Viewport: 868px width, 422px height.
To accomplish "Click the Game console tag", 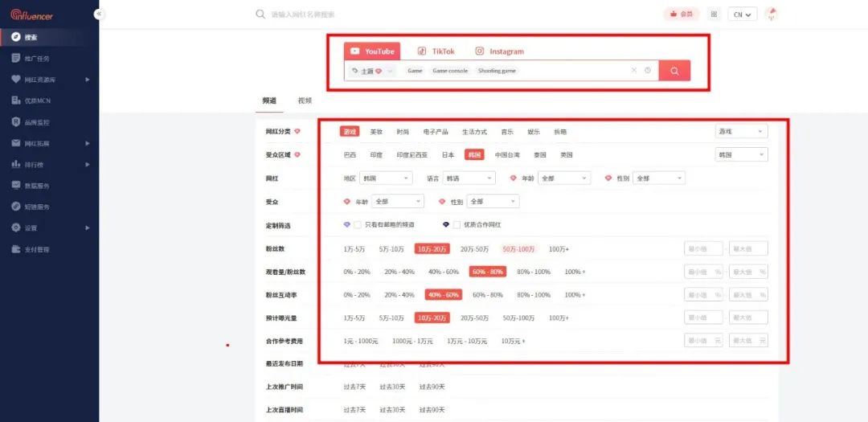I will (450, 71).
